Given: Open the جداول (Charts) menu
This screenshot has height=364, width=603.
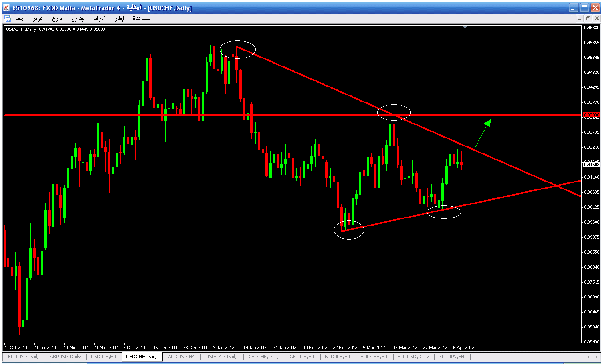Looking at the screenshot, I should point(78,18).
